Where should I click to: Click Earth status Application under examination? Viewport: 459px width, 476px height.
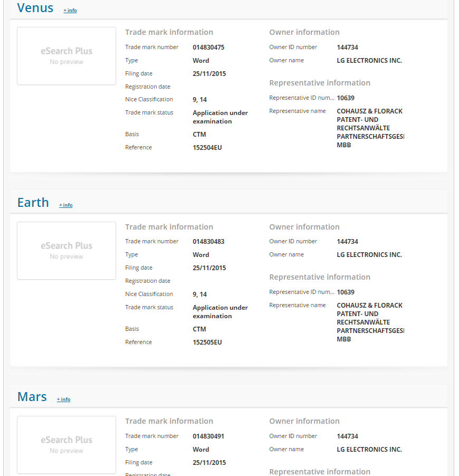[x=221, y=312]
